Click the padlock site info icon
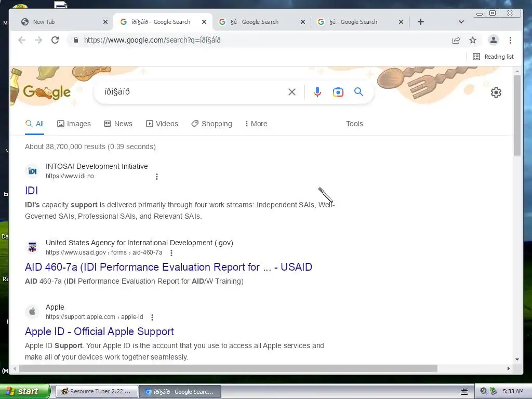Image resolution: width=532 pixels, height=399 pixels. [76, 40]
